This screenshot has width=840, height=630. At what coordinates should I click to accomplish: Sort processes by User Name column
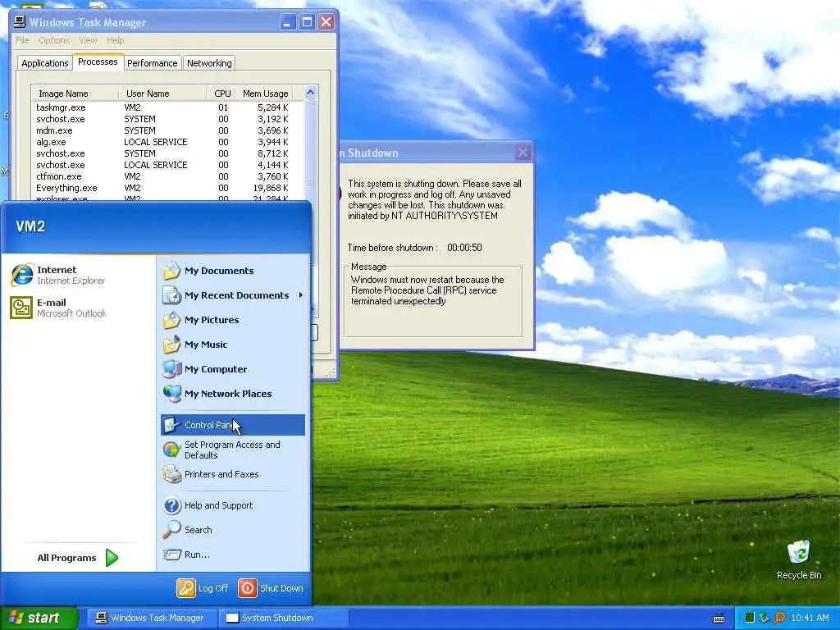pyautogui.click(x=163, y=94)
